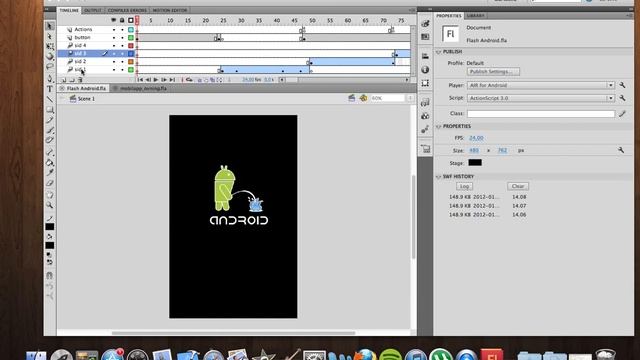The height and width of the screenshot is (360, 640).
Task: Toggle outline square of sid 4 layer
Action: click(131, 46)
